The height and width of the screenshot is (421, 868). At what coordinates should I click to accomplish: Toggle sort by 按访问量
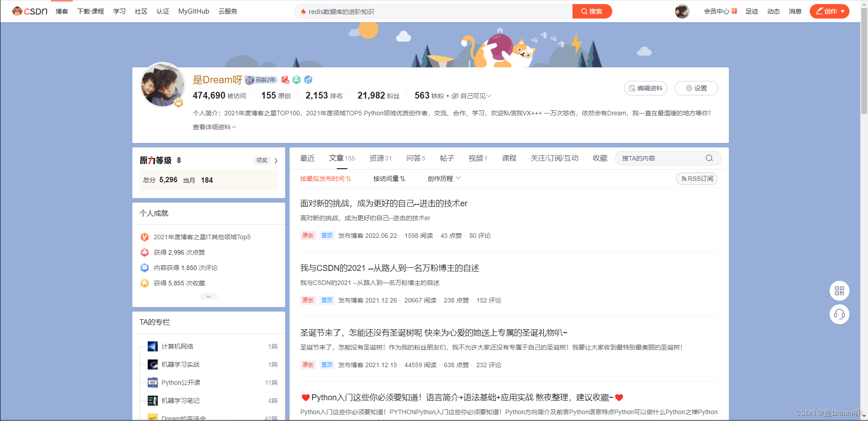389,178
